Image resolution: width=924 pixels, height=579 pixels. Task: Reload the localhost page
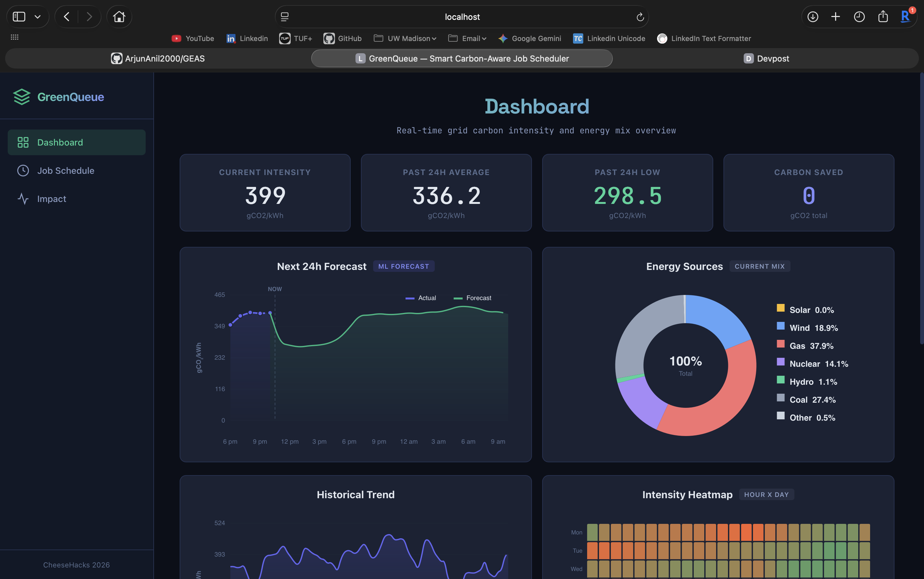click(x=640, y=17)
